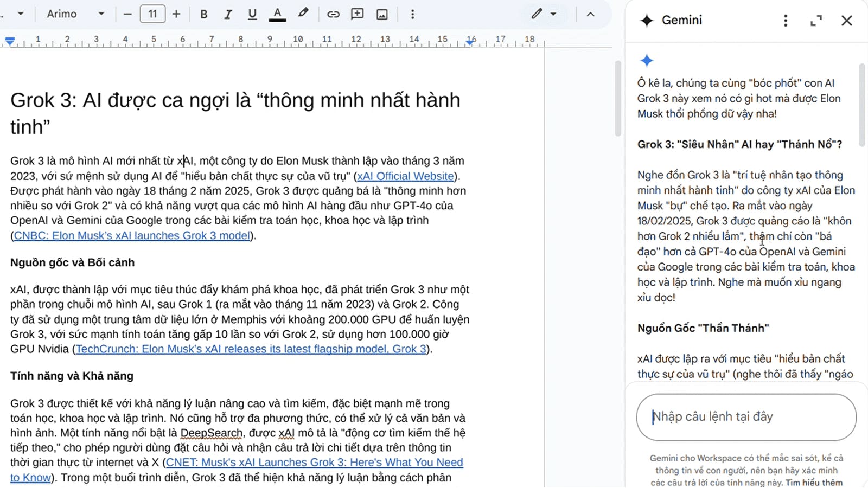Click the pencil editing mode icon
Viewport: 868px width, 488px height.
(x=537, y=14)
